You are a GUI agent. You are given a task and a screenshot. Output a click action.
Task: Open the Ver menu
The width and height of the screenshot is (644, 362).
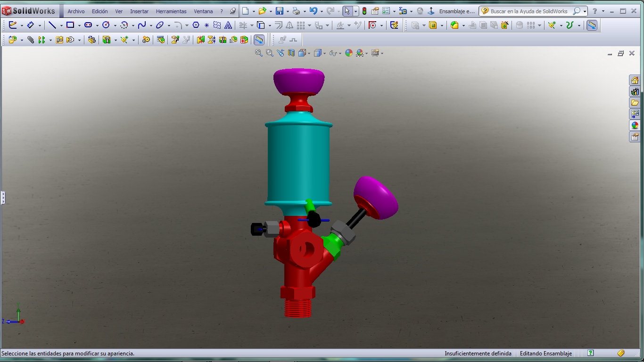(119, 11)
